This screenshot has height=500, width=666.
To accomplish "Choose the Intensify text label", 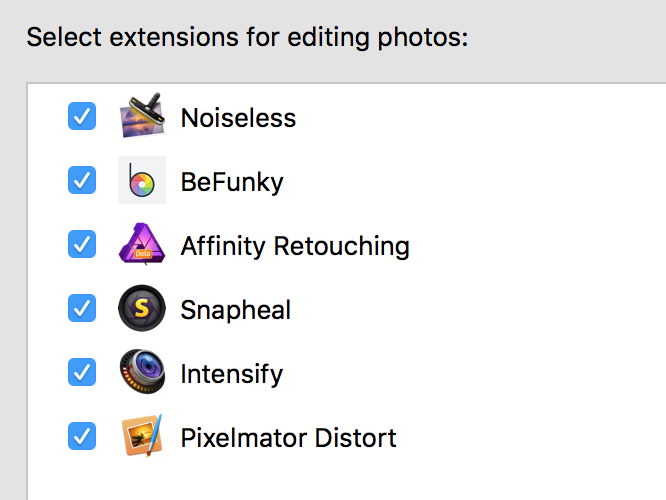I will point(232,374).
